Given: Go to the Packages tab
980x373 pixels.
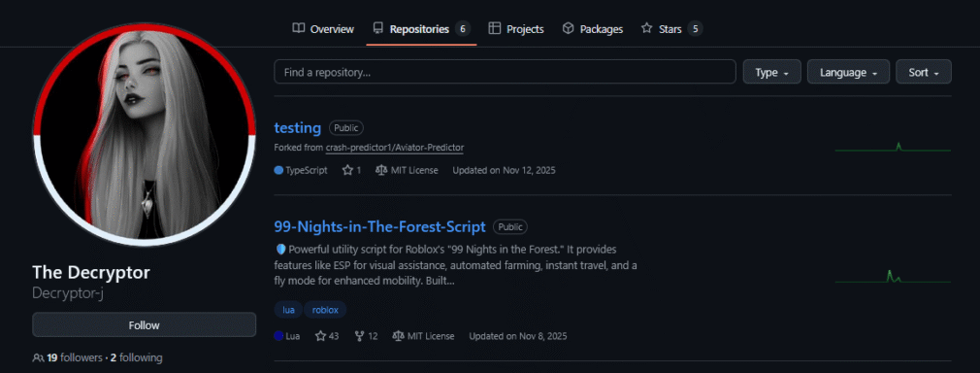Looking at the screenshot, I should tap(593, 29).
